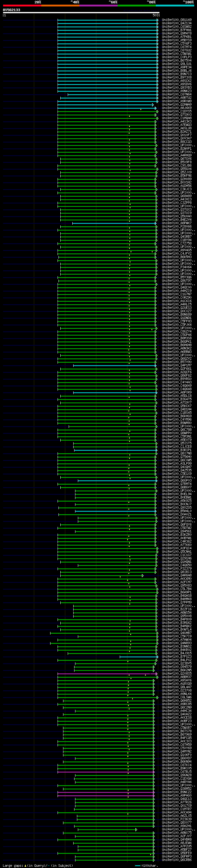Click the cyan alignment bar for UniRef100_B3RIP1
The image size is (197, 868).
(x=115, y=450)
